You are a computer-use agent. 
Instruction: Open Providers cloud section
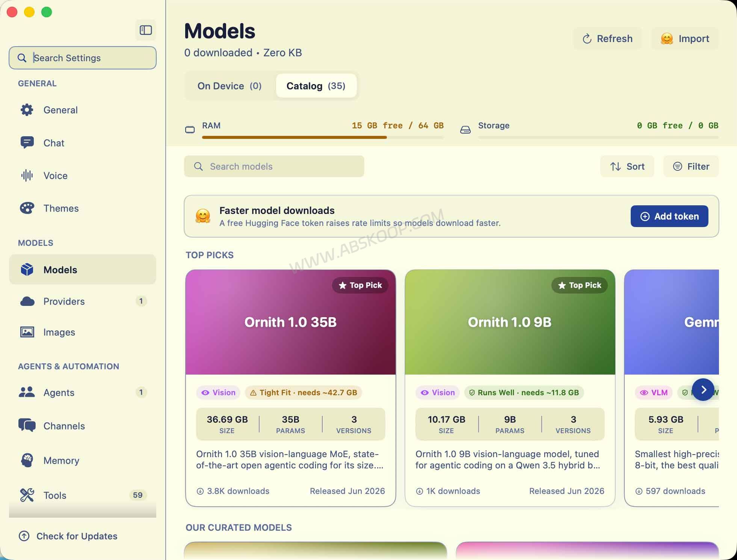(x=27, y=301)
